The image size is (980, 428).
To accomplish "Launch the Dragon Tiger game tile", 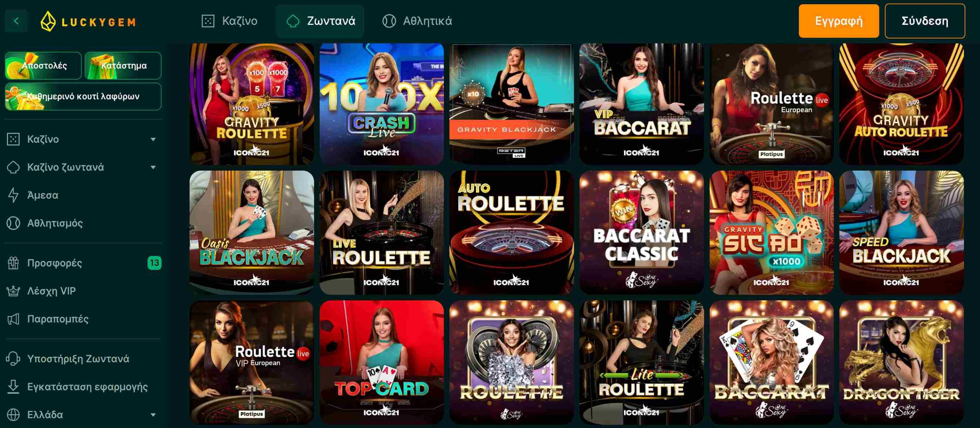I will pyautogui.click(x=902, y=362).
